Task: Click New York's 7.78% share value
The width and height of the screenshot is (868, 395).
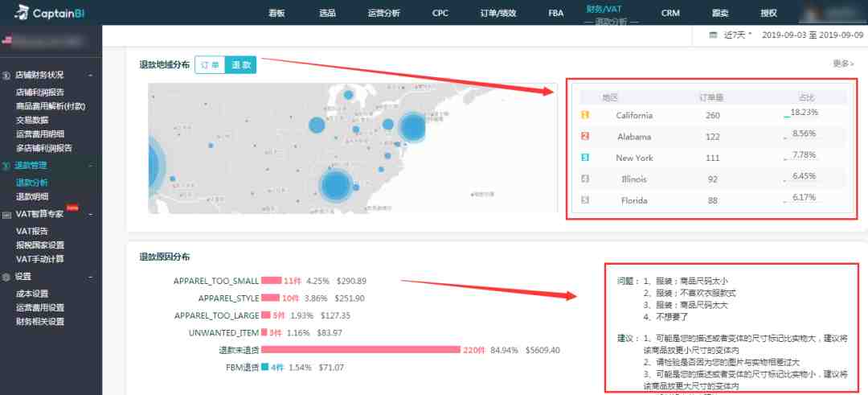Action: 805,155
